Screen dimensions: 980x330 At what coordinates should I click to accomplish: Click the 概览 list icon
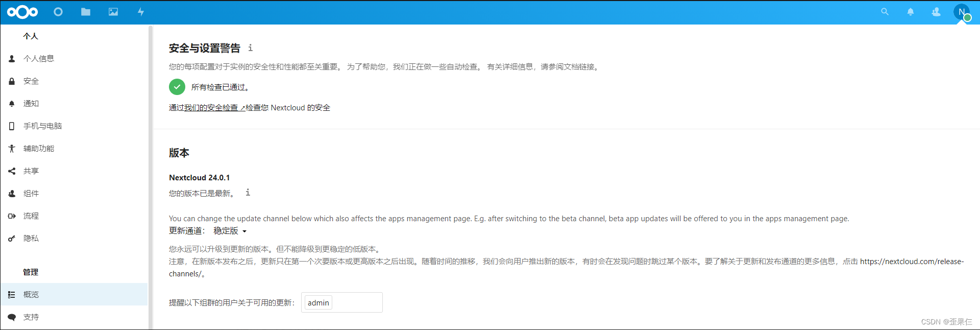pos(12,295)
